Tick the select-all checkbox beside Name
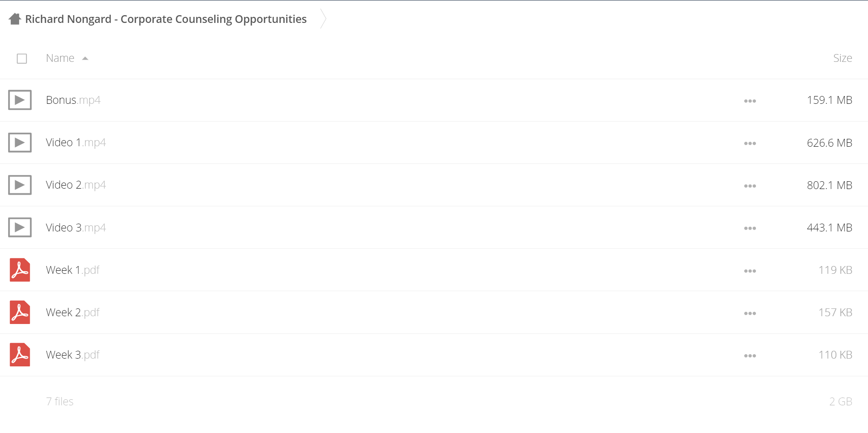This screenshot has width=868, height=433. tap(22, 58)
